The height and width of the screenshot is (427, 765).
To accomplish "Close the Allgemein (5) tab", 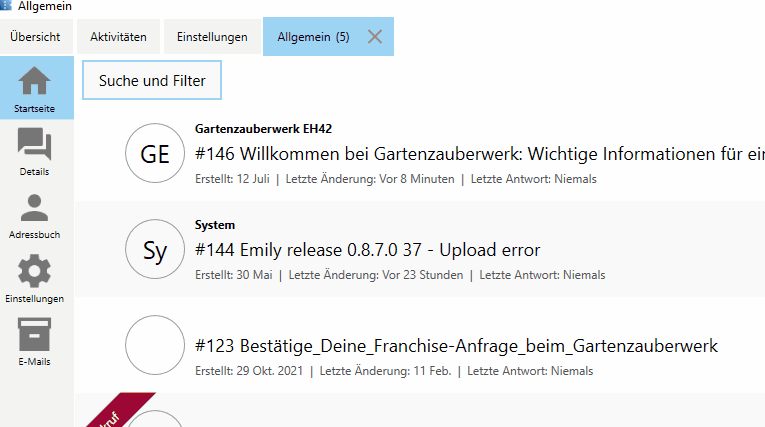I will [x=375, y=37].
